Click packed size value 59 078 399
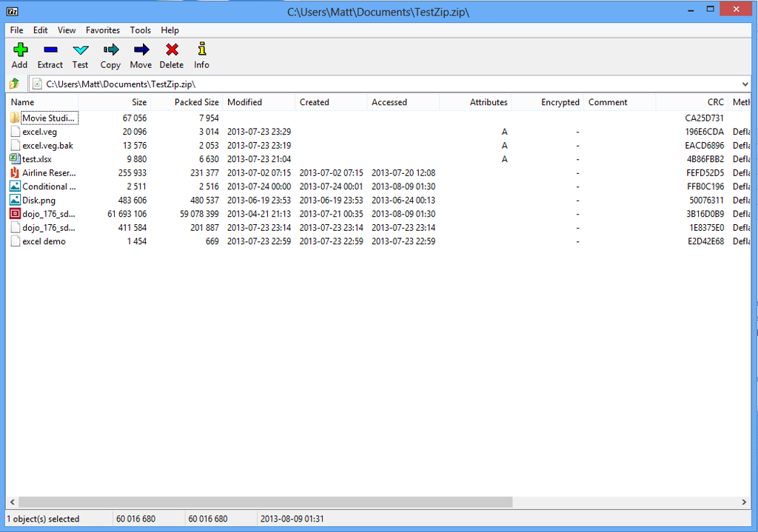The image size is (758, 532). [199, 214]
